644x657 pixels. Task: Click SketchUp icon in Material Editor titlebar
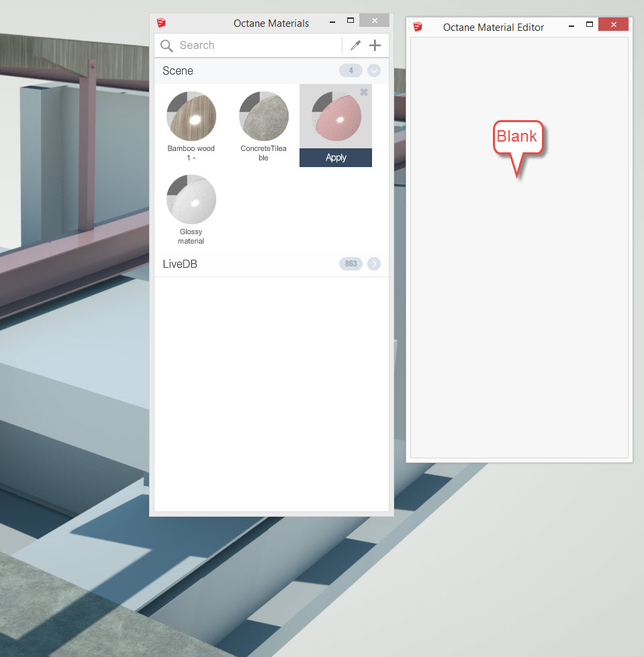pos(418,27)
